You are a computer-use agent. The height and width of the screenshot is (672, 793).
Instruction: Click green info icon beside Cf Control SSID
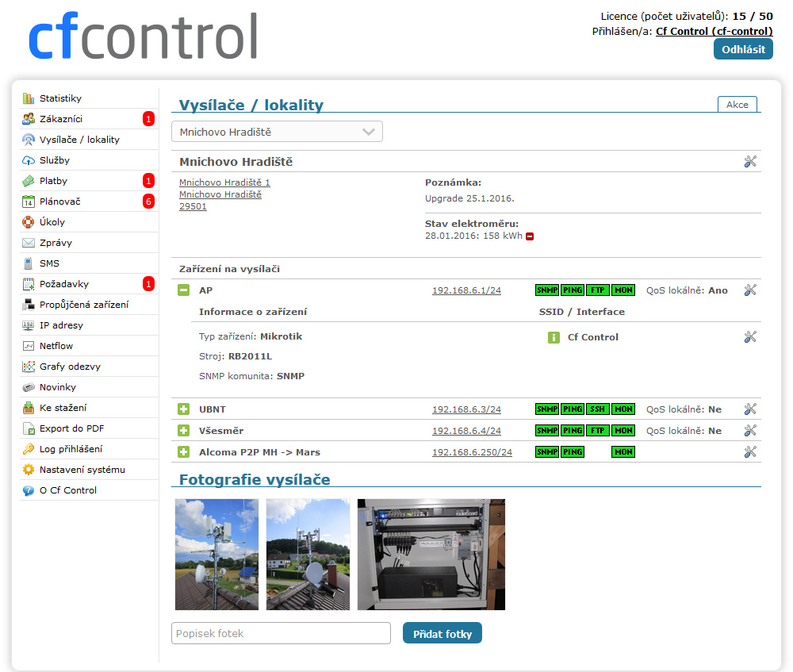pyautogui.click(x=554, y=337)
